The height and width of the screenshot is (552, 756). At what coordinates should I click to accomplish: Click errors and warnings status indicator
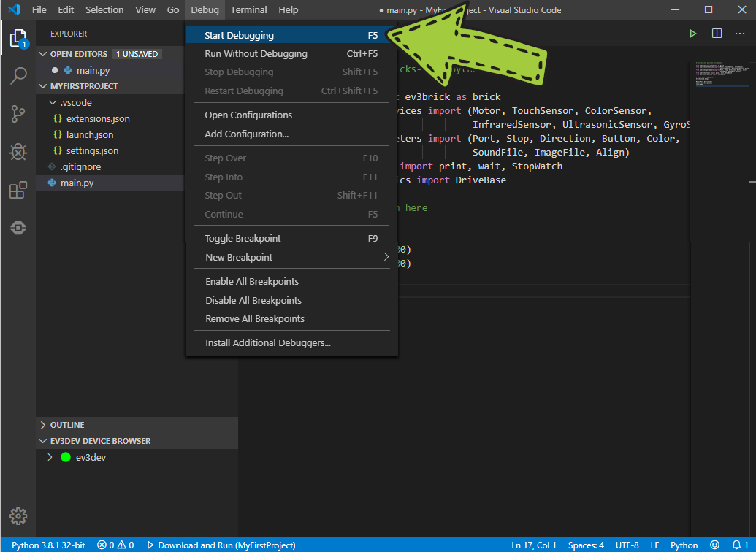coord(115,545)
